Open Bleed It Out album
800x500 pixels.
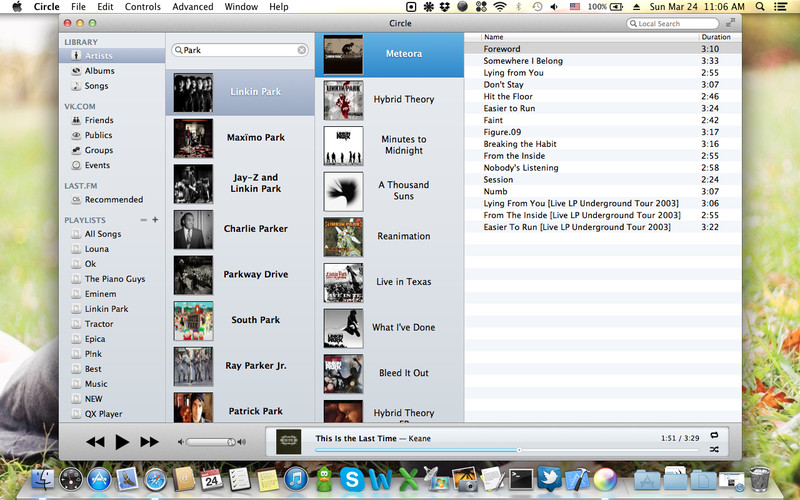point(389,373)
